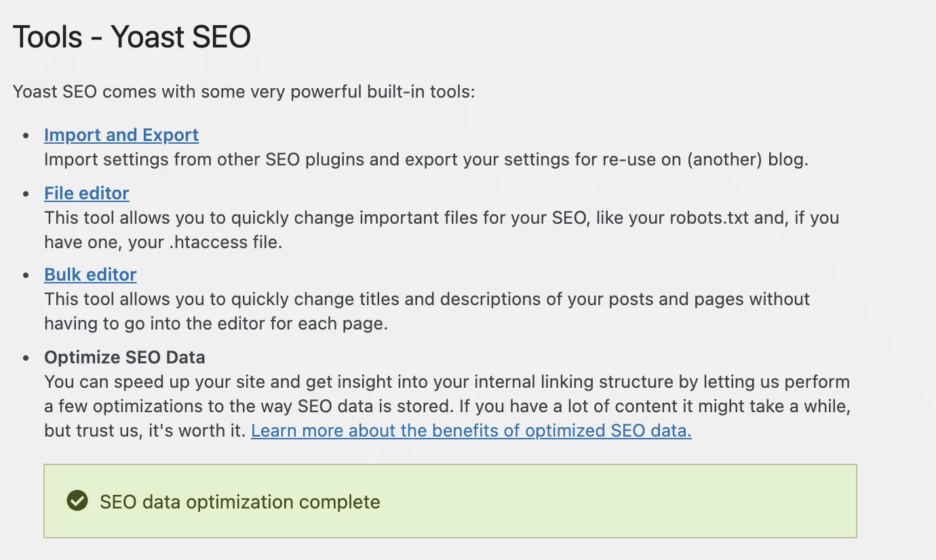Click the Tools - Yoast SEO page title

[x=132, y=37]
